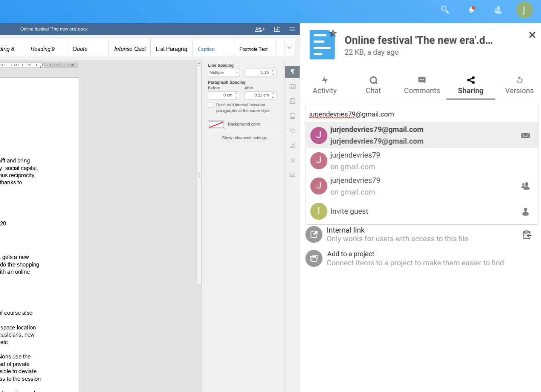Switch to the Comments tab
The width and height of the screenshot is (541, 392).
422,86
